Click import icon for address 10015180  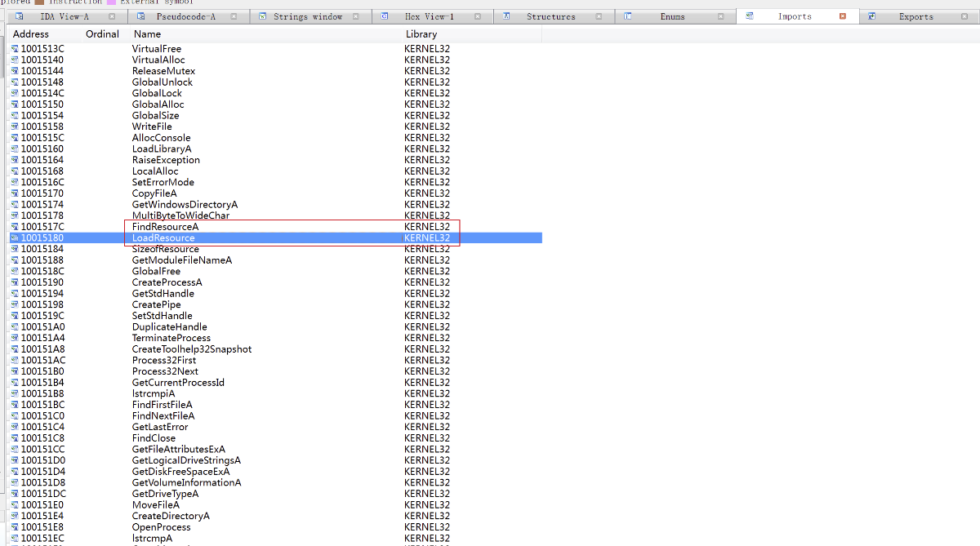15,237
